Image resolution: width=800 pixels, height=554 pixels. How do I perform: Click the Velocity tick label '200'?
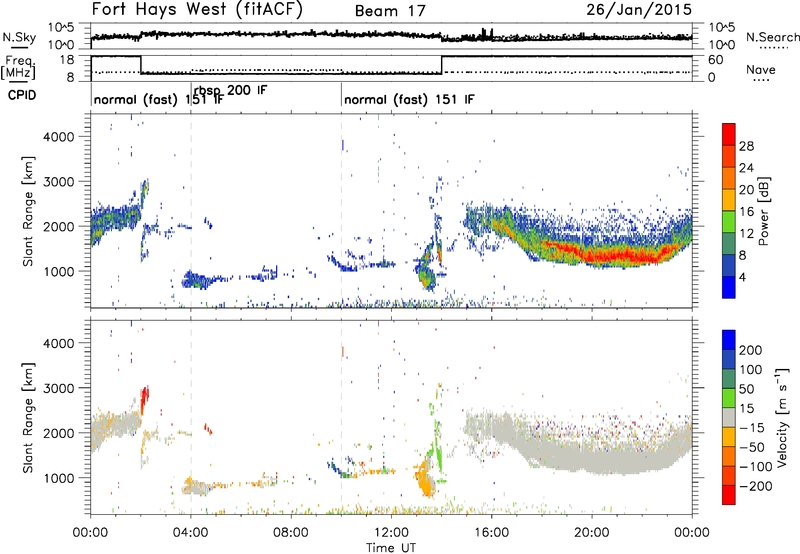pyautogui.click(x=751, y=350)
